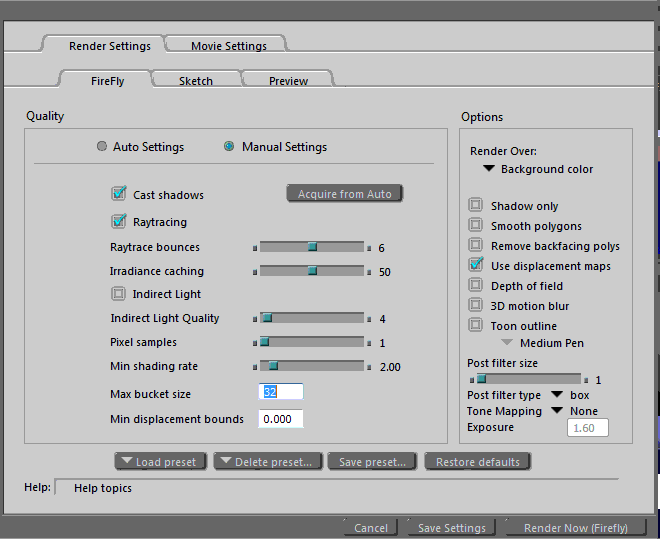Image resolution: width=660 pixels, height=539 pixels.
Task: Expand the Tone Mapping dropdown
Action: (557, 411)
